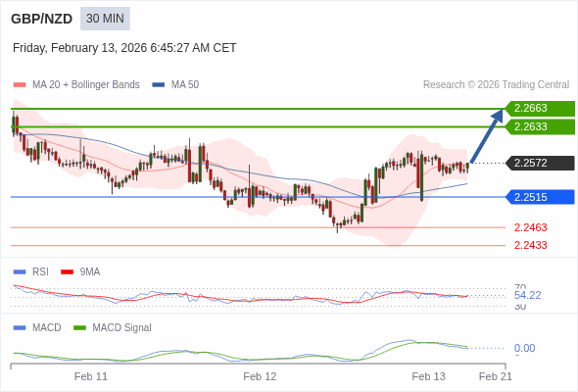This screenshot has height=392, width=578.
Task: Click the MA 20 + Bollinger Bands swatch
Action: pyautogui.click(x=20, y=85)
